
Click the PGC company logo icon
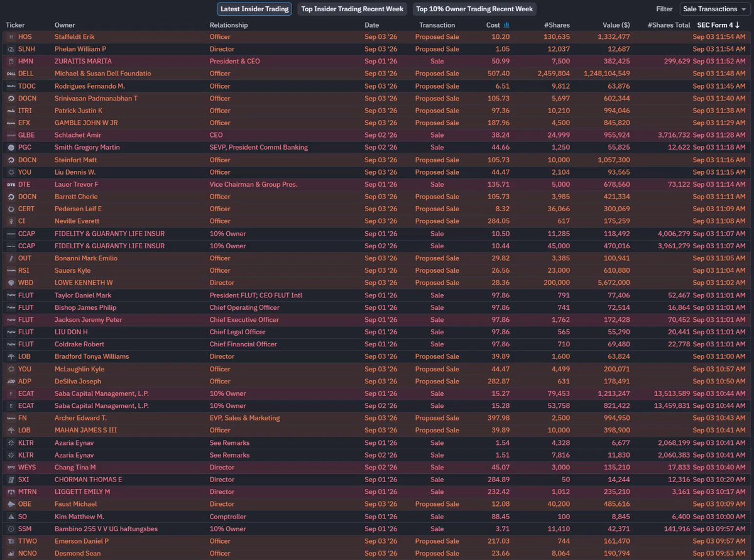11,148
